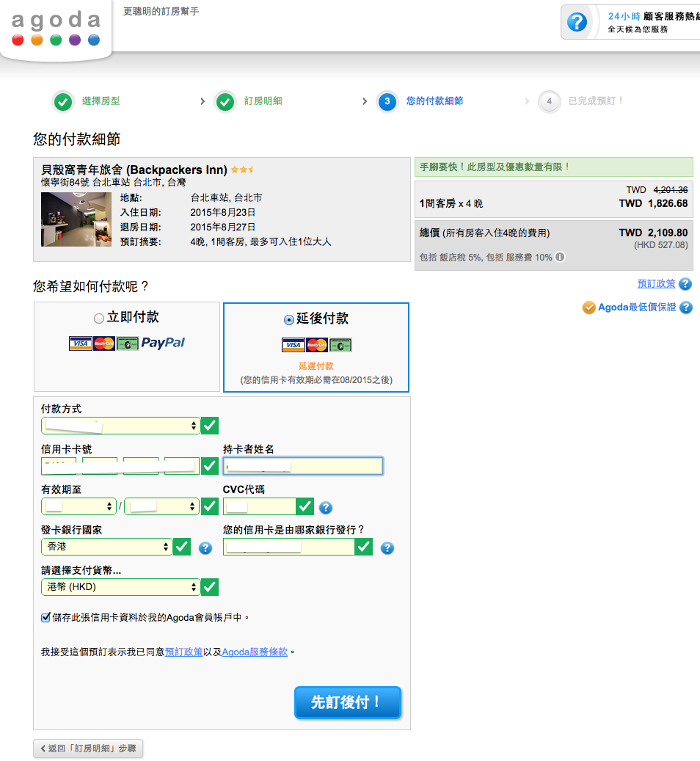This screenshot has width=700, height=761.
Task: Click the Agoda logo
Action: click(56, 28)
